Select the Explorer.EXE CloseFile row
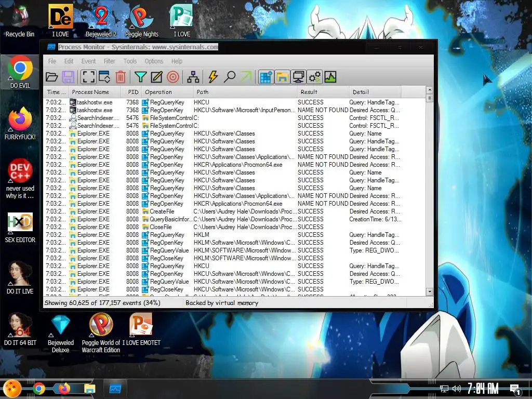Viewport: 532px width, 399px height. coord(235,227)
